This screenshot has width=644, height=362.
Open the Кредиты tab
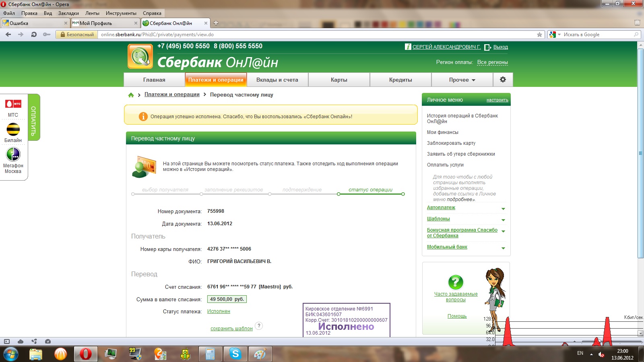click(x=400, y=80)
